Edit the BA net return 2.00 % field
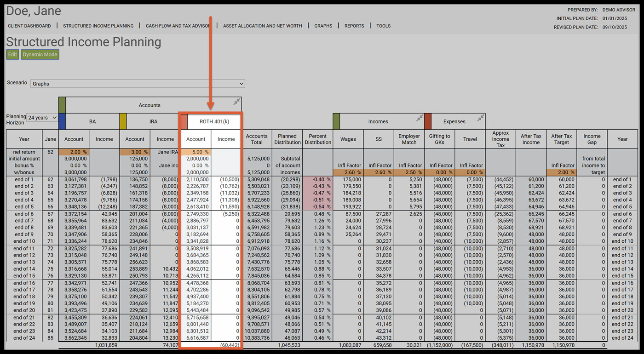644x354 pixels. [x=74, y=152]
